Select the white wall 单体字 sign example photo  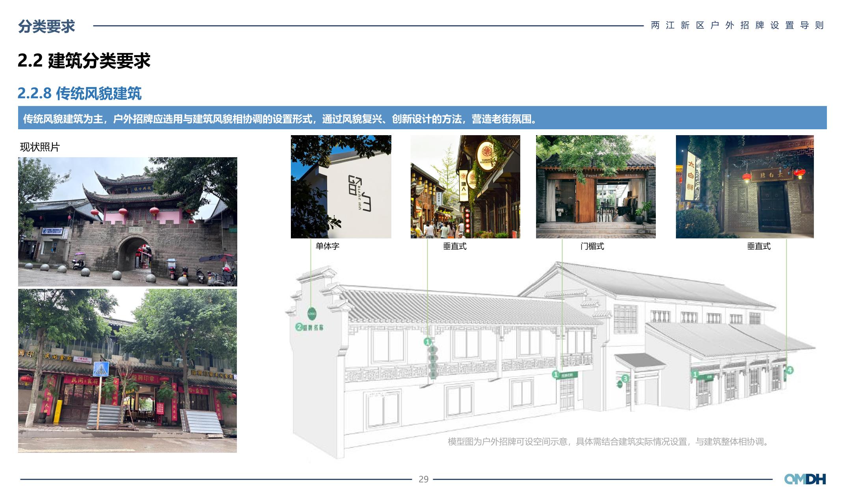341,187
